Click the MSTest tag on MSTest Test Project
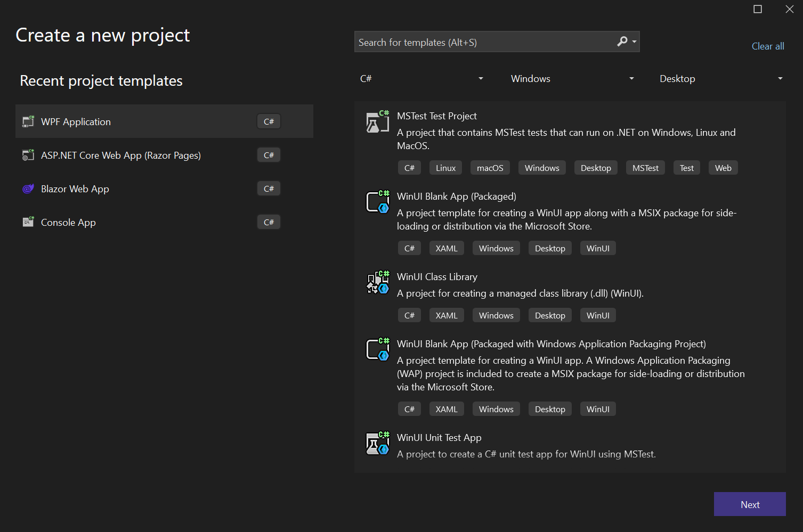The width and height of the screenshot is (803, 532). [645, 167]
